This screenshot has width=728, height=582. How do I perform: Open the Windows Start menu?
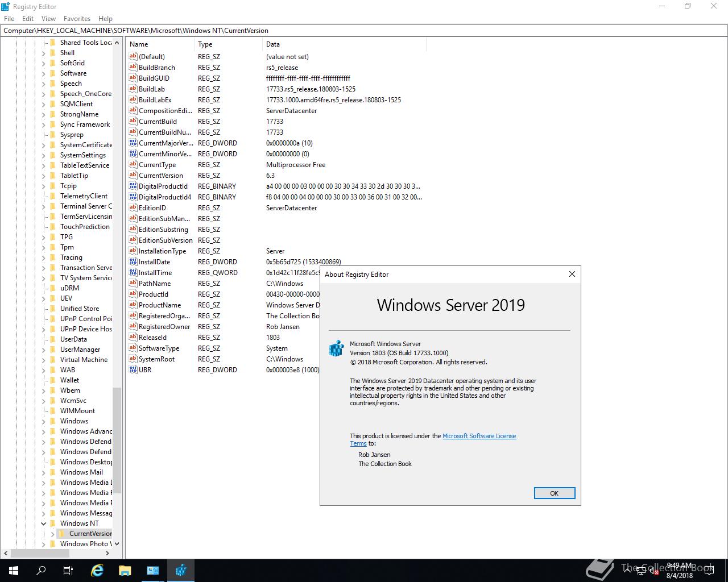[x=14, y=571]
